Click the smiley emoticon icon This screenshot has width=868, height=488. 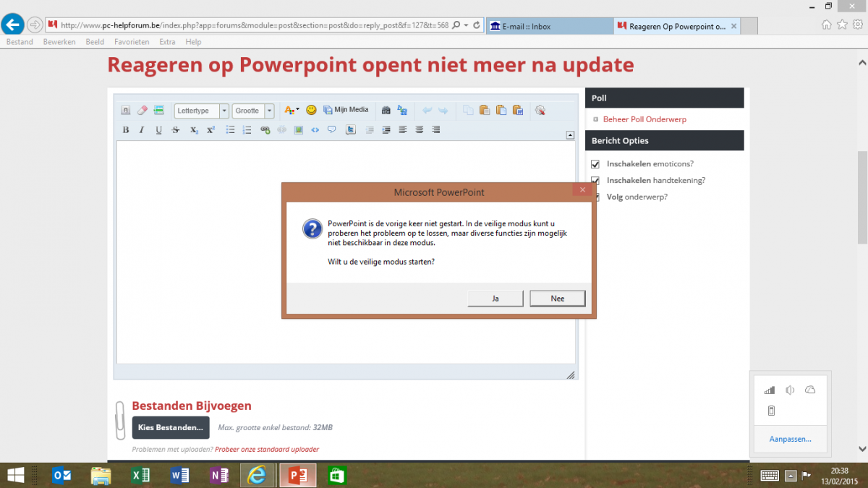coord(311,110)
